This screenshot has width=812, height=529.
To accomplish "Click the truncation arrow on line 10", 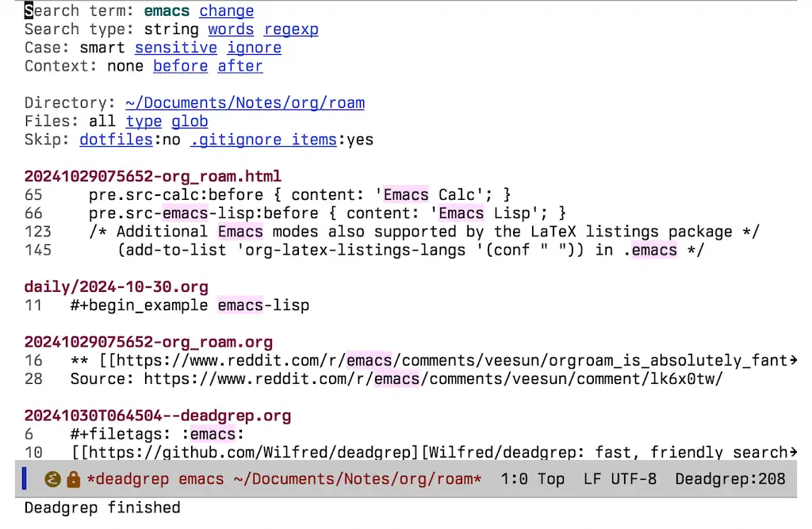I will pyautogui.click(x=792, y=453).
